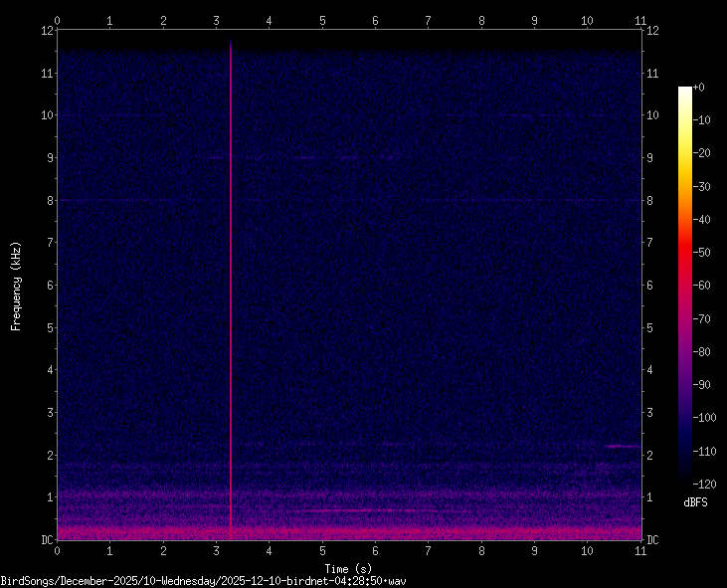Click the DC label on the right axis
Image resolution: width=727 pixels, height=588 pixels.
tap(653, 540)
